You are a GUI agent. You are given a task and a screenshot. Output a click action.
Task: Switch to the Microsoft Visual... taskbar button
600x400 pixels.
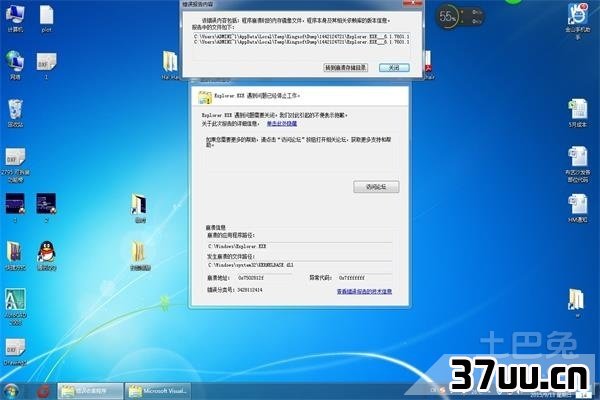158,391
